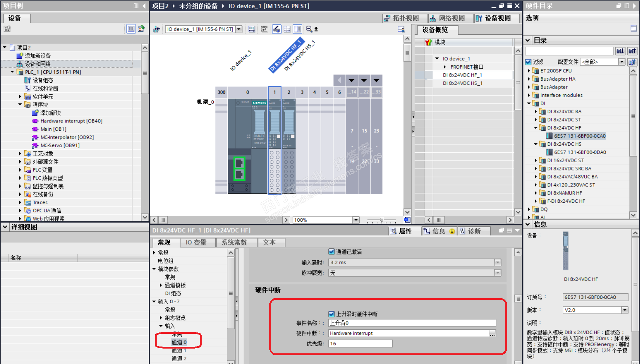
Task: Collapse the DI 8x24VDC HF catalog folder
Action: (x=536, y=128)
